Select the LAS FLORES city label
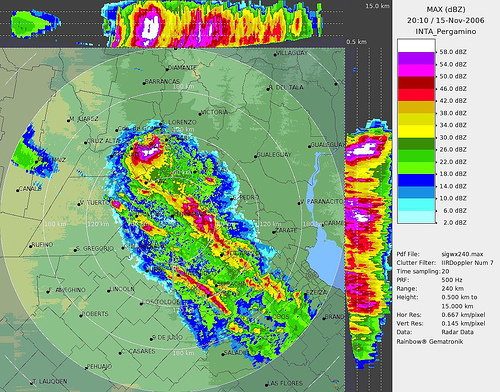 point(285,383)
